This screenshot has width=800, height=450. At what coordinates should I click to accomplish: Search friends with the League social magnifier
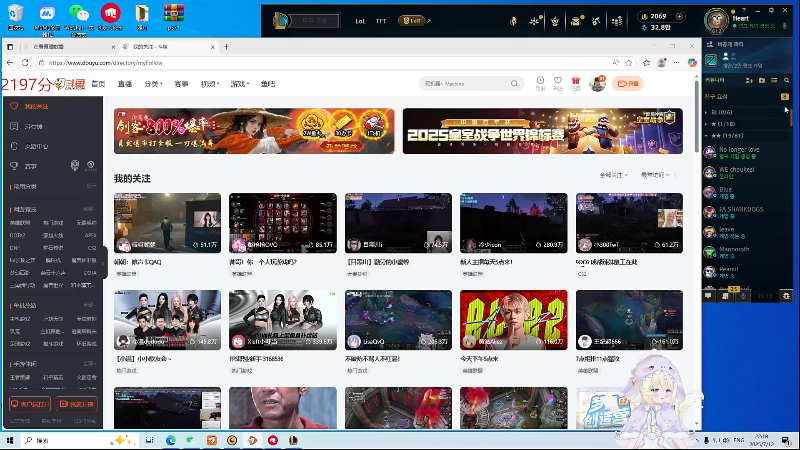tap(787, 81)
